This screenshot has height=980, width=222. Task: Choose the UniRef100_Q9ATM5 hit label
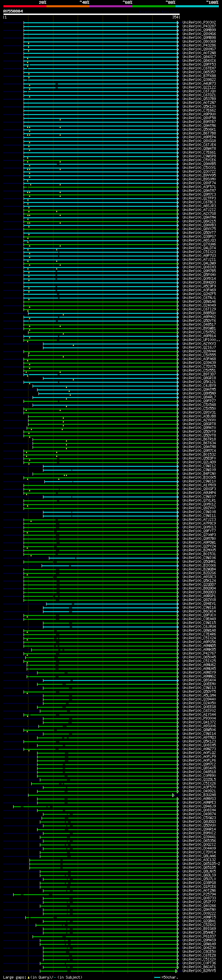199,390
